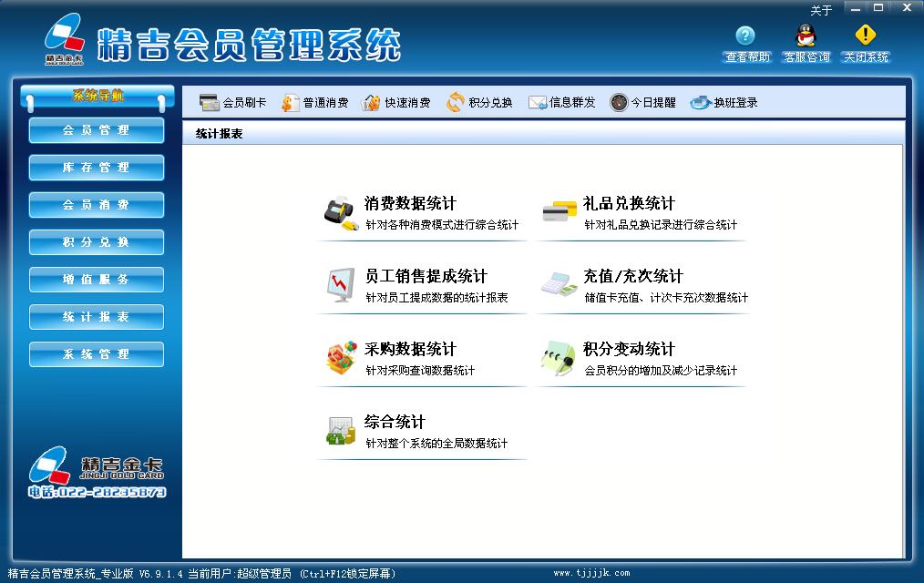Open 客服咨询 QQ penguin icon
Image resolution: width=924 pixels, height=583 pixels.
(806, 36)
